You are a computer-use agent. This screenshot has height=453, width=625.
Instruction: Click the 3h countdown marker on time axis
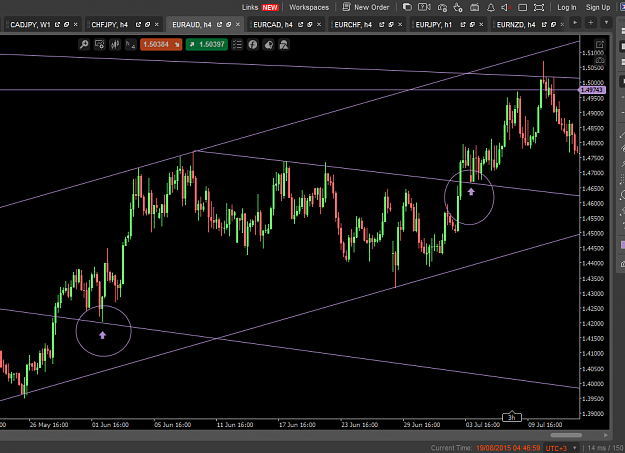tap(512, 417)
